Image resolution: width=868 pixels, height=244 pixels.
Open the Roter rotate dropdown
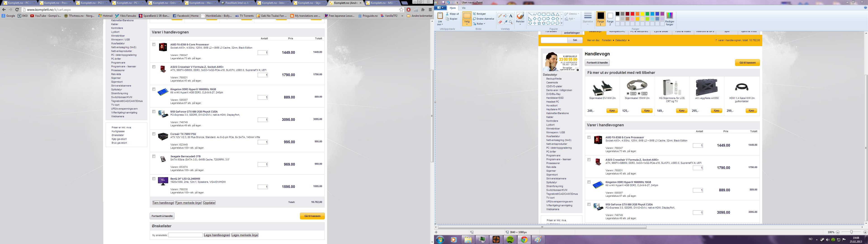click(479, 24)
